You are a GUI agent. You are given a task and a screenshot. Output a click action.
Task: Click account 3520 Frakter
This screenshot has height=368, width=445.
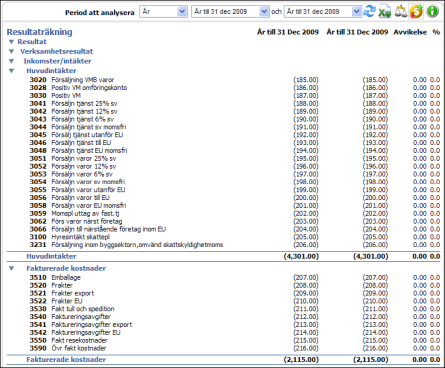(x=51, y=285)
